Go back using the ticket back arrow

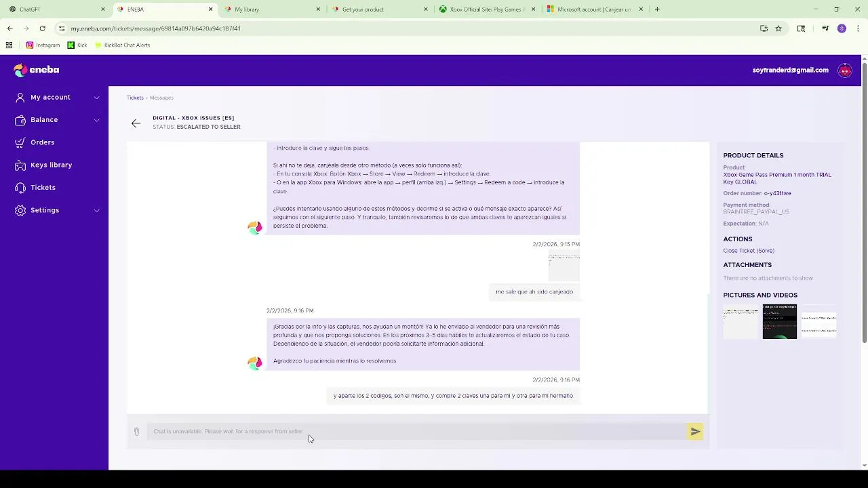point(136,123)
